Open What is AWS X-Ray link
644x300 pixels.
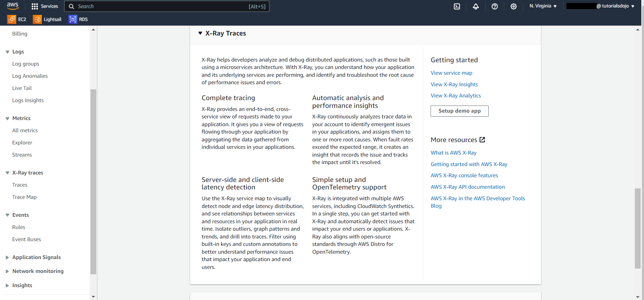click(x=454, y=153)
